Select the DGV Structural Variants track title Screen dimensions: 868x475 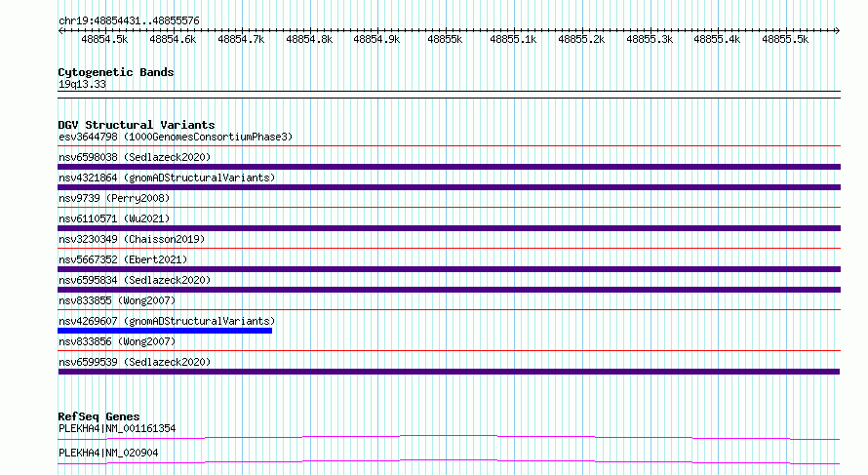click(137, 125)
